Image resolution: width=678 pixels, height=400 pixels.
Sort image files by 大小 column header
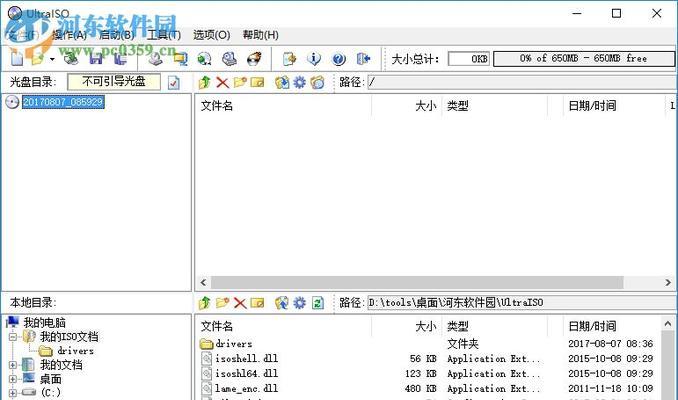pos(406,106)
